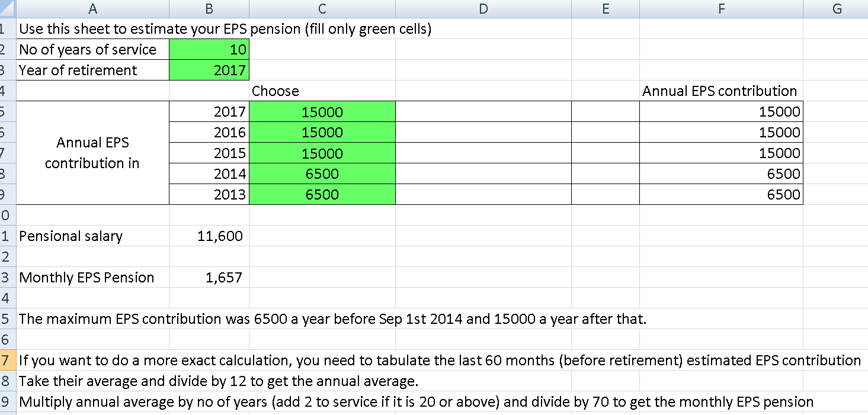Click the green 2017 contribution cell

click(x=322, y=111)
